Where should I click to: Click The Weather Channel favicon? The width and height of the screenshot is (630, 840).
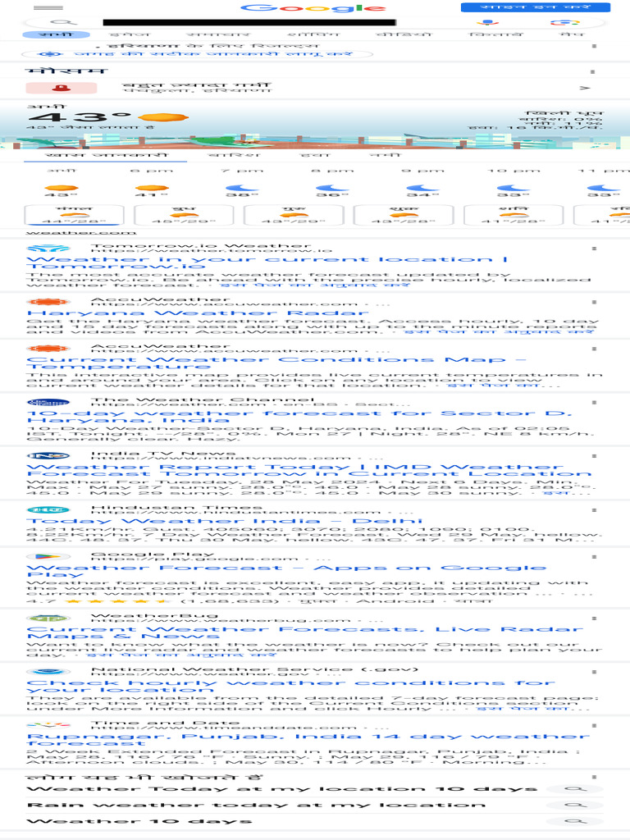(x=48, y=402)
